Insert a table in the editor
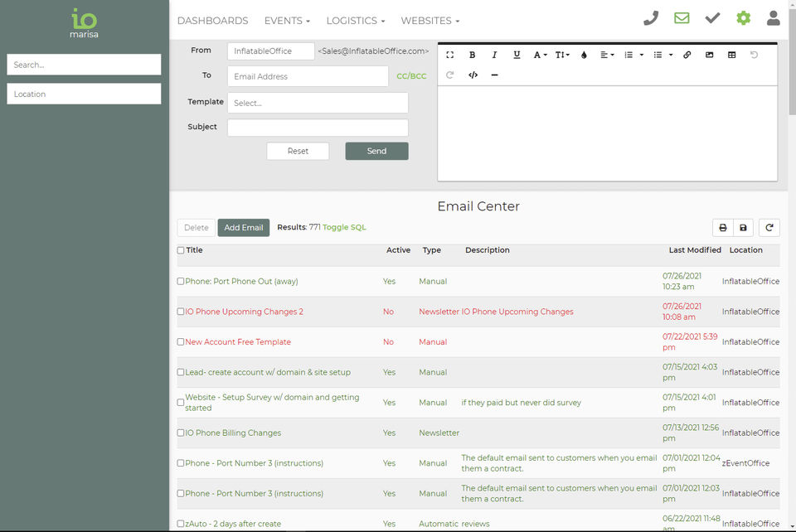 tap(731, 55)
